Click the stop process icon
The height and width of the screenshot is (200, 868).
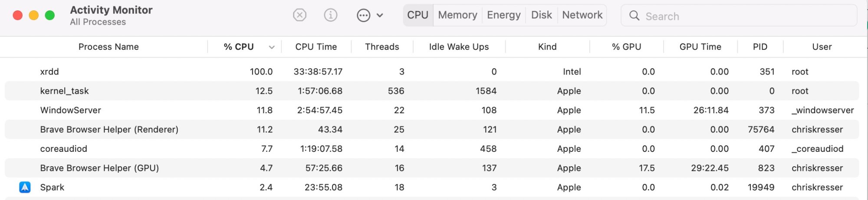(x=299, y=15)
